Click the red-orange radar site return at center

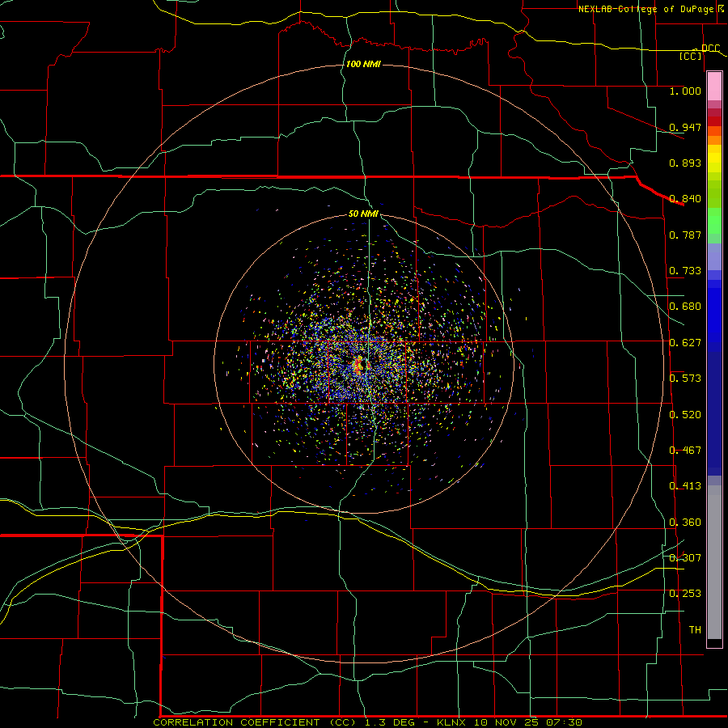[358, 366]
